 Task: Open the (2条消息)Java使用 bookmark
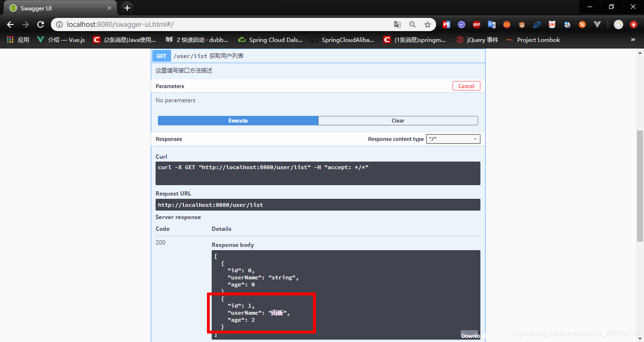pyautogui.click(x=124, y=40)
